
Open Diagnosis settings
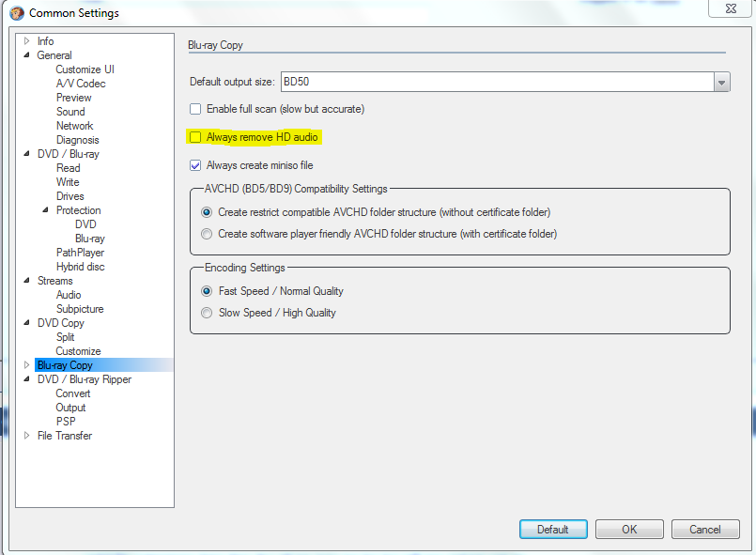point(78,140)
